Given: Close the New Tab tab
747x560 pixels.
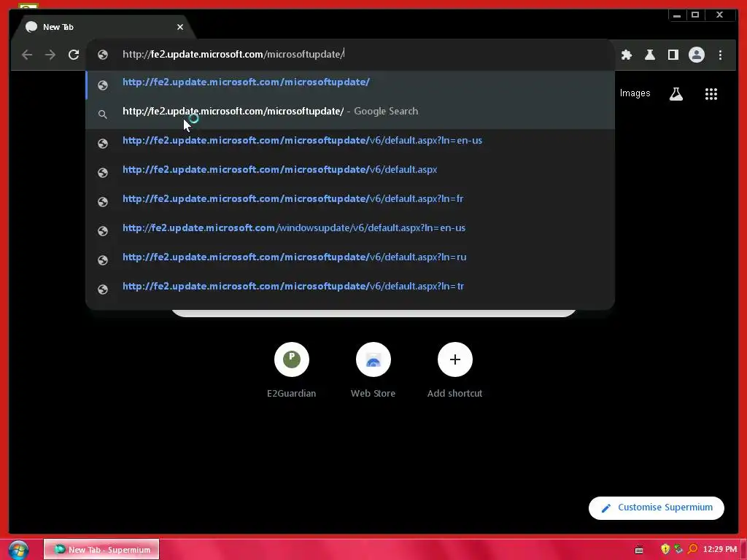Looking at the screenshot, I should 180,27.
